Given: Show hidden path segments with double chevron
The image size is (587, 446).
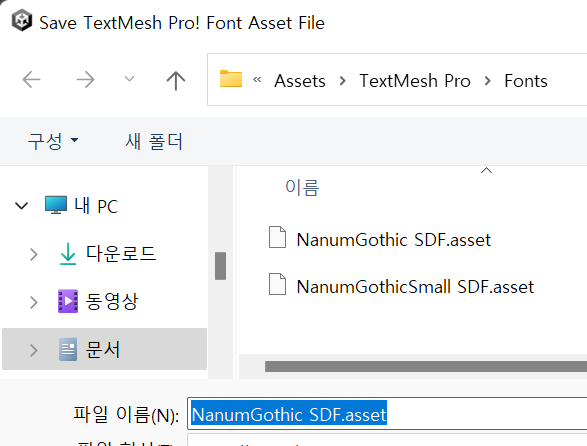Looking at the screenshot, I should pyautogui.click(x=257, y=79).
